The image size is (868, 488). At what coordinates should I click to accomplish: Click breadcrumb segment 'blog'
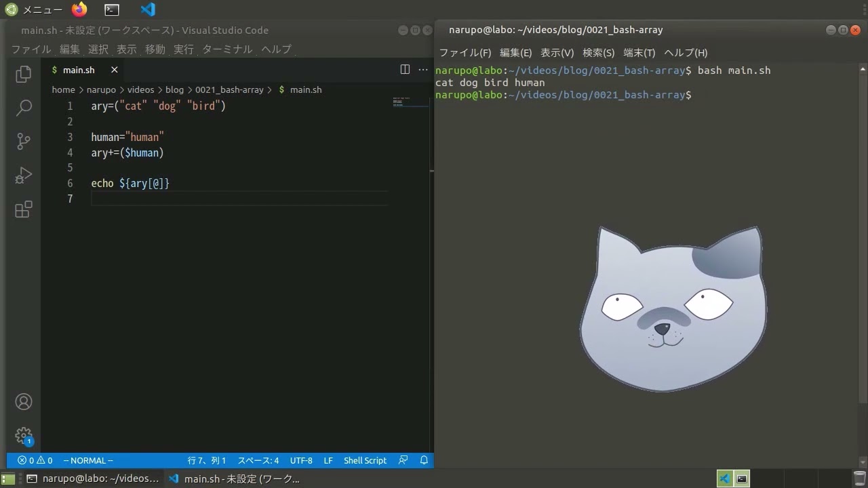174,89
